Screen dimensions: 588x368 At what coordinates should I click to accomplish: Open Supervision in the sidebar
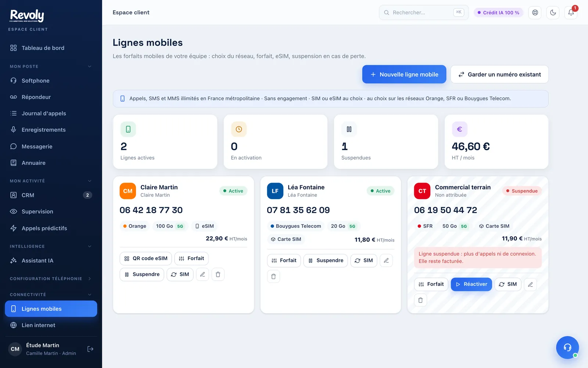tap(51, 212)
